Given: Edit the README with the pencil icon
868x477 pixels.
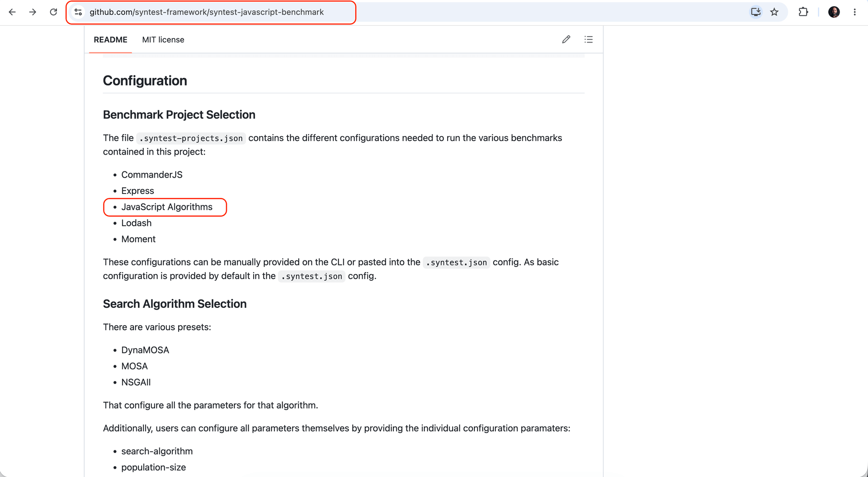Looking at the screenshot, I should click(x=566, y=40).
